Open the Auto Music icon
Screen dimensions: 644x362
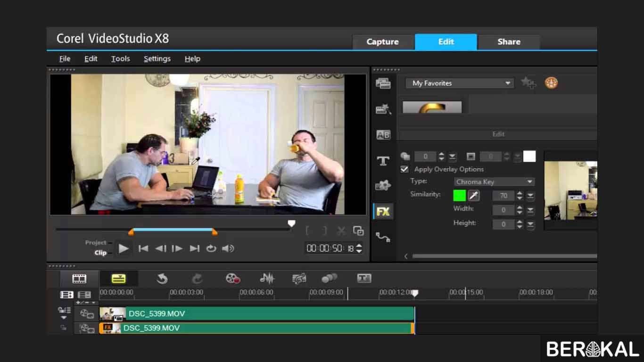pos(299,279)
